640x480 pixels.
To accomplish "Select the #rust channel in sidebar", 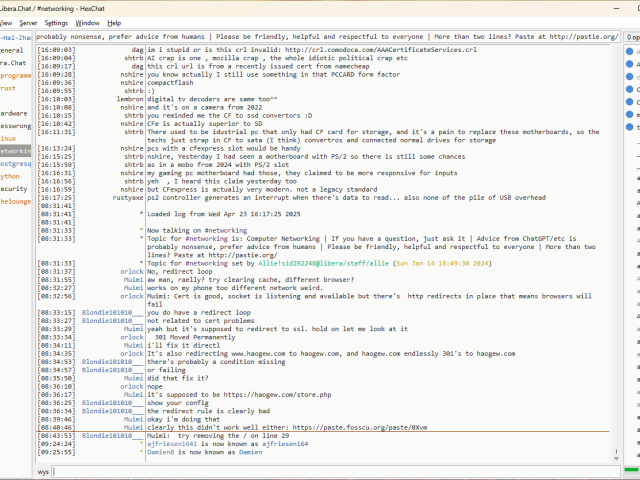I will (x=10, y=87).
